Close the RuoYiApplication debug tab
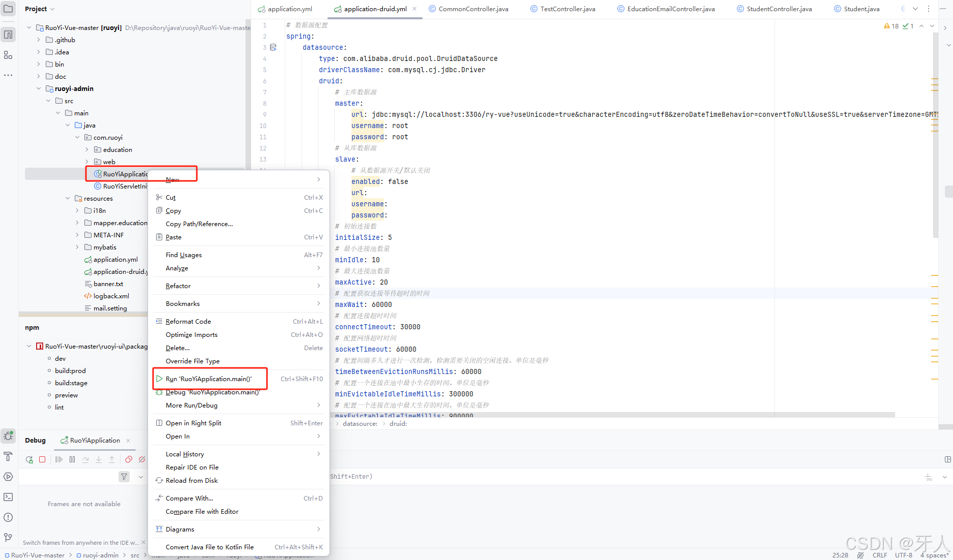This screenshot has height=560, width=953. point(128,441)
